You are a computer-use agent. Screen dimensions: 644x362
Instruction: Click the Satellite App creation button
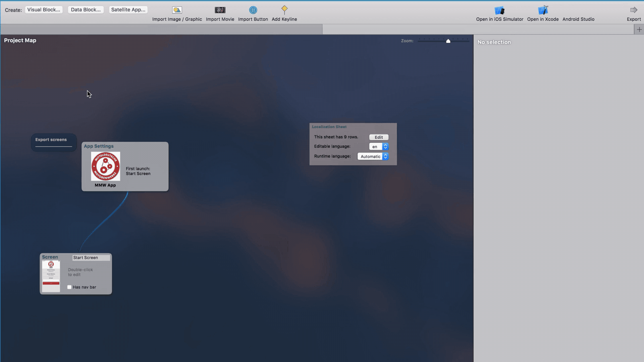(x=128, y=9)
